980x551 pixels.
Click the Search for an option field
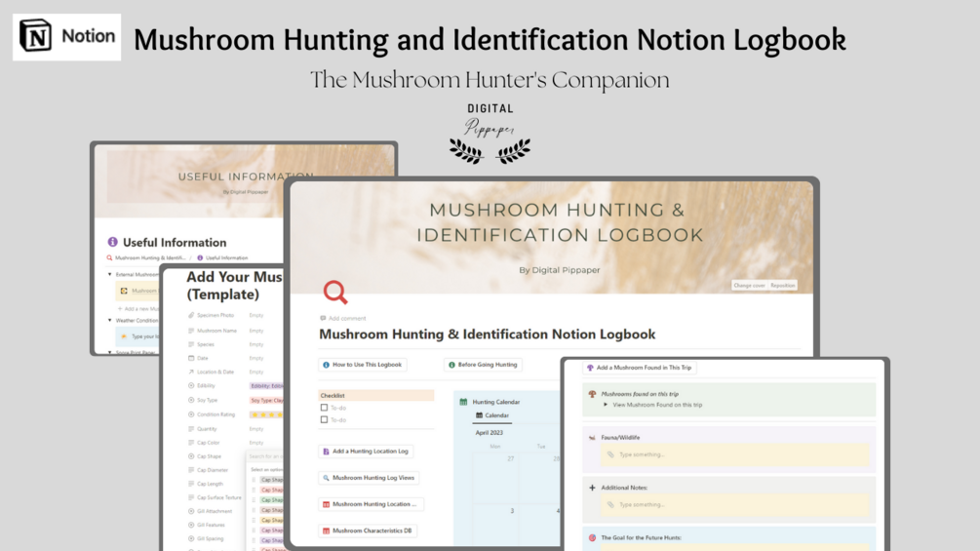pyautogui.click(x=265, y=456)
